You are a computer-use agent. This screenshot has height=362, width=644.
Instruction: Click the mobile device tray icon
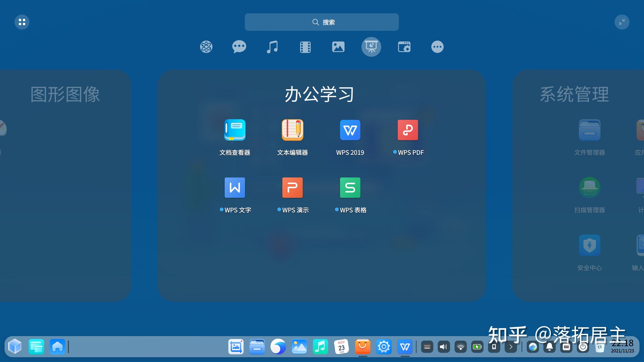tap(494, 347)
